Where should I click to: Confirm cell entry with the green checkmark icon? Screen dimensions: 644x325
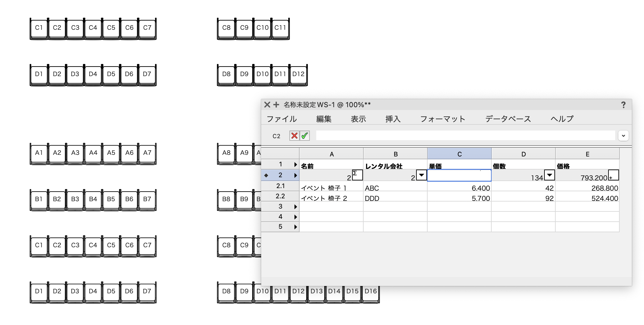point(304,136)
